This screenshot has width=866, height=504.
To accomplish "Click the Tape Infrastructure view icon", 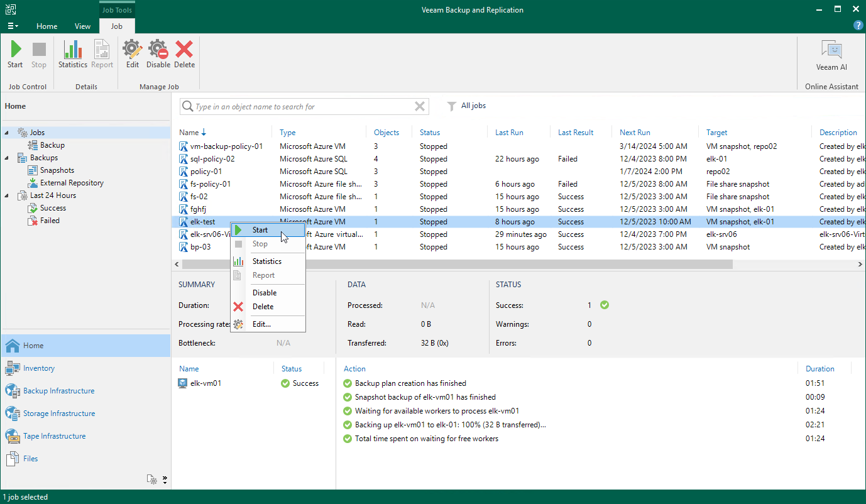I will click(13, 436).
